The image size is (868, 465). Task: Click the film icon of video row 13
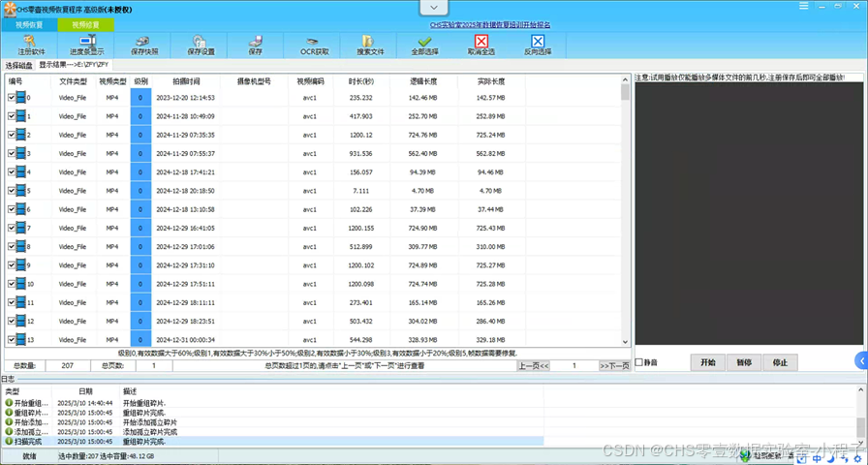pyautogui.click(x=21, y=339)
